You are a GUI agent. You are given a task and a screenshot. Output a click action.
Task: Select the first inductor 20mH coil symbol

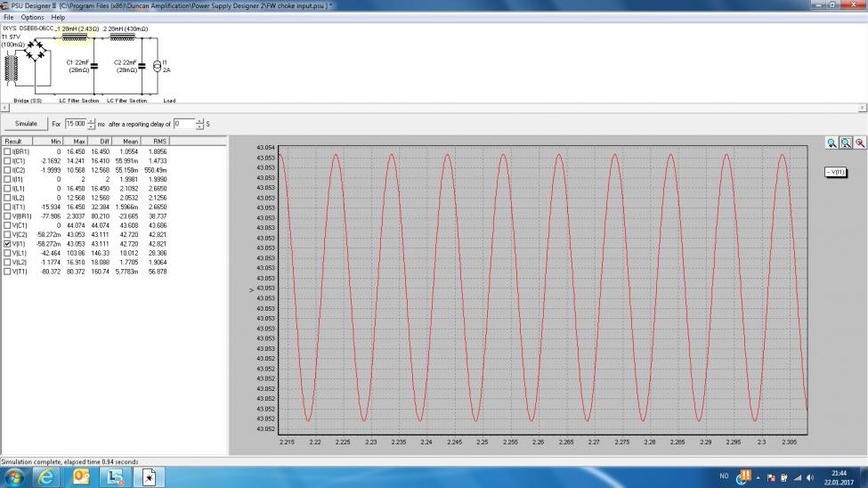pyautogui.click(x=74, y=37)
